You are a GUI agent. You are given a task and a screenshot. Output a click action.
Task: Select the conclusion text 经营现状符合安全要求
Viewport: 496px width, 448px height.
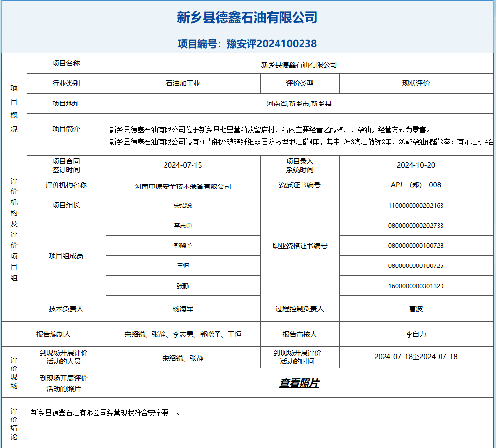(141, 413)
